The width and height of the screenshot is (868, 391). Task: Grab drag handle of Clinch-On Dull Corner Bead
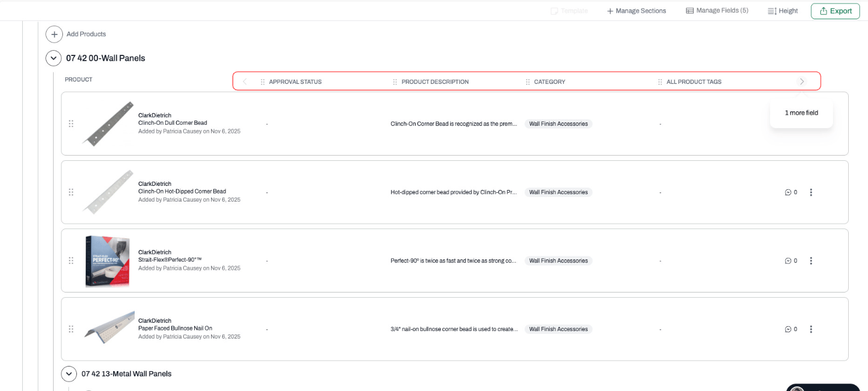click(x=71, y=124)
